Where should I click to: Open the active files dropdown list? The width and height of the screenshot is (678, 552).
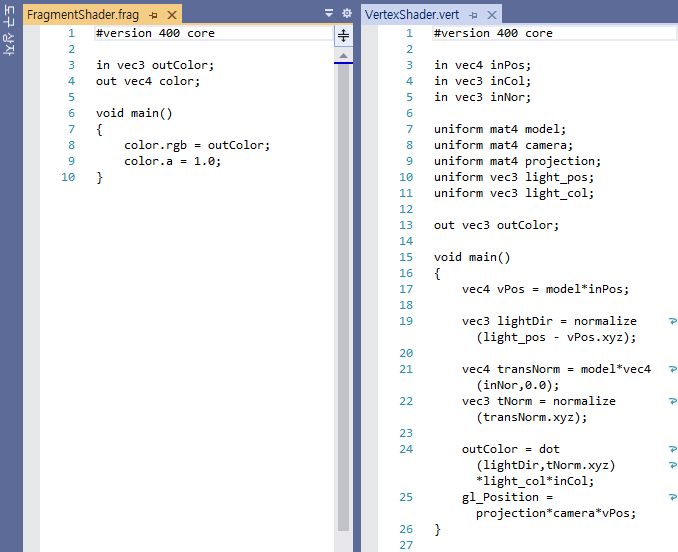329,13
